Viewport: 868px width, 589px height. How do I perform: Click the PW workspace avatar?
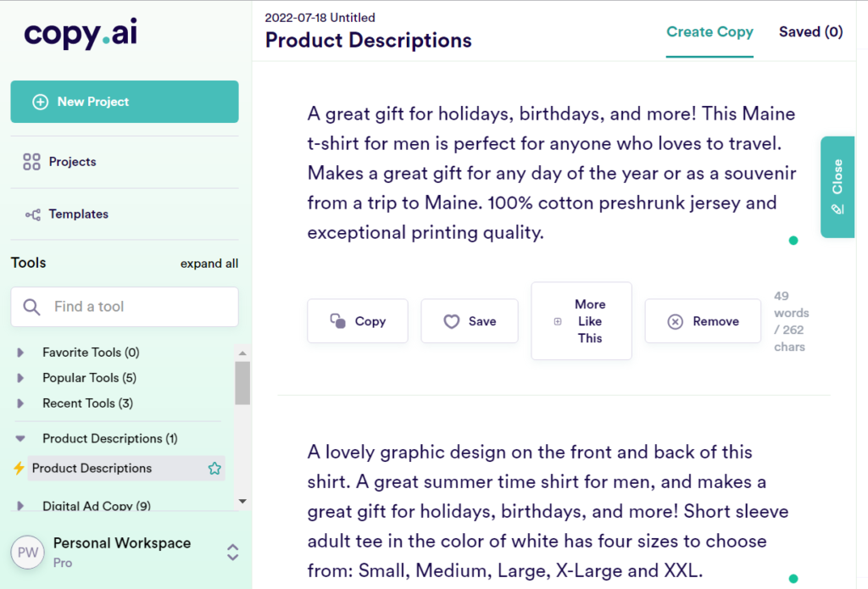28,552
